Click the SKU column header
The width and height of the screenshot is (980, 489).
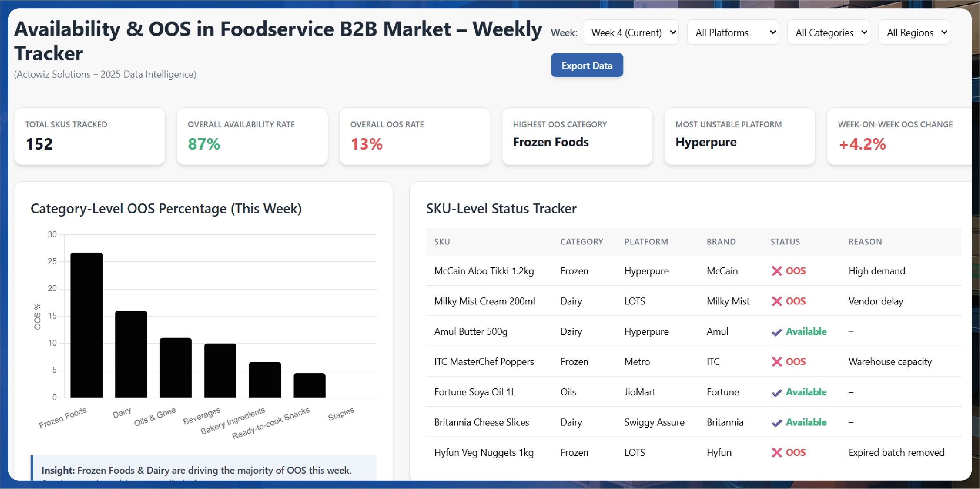tap(442, 242)
